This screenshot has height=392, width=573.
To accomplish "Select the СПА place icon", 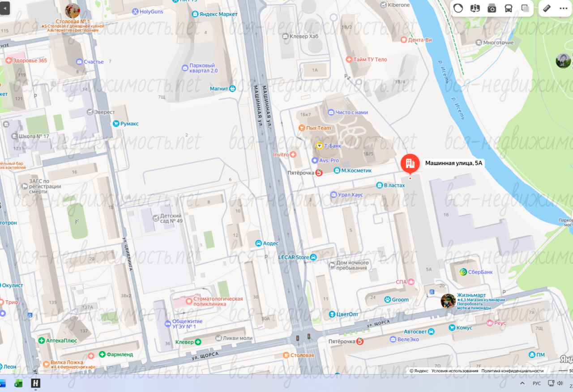I will point(411,282).
